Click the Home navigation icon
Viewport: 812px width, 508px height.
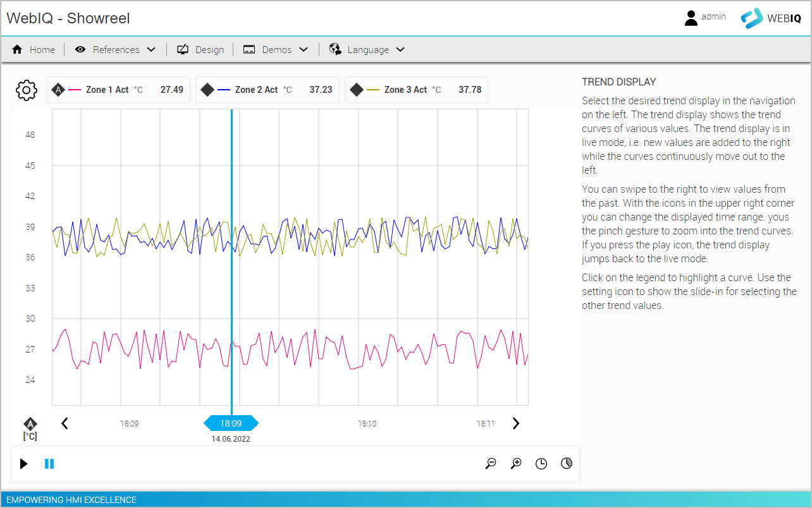click(18, 49)
